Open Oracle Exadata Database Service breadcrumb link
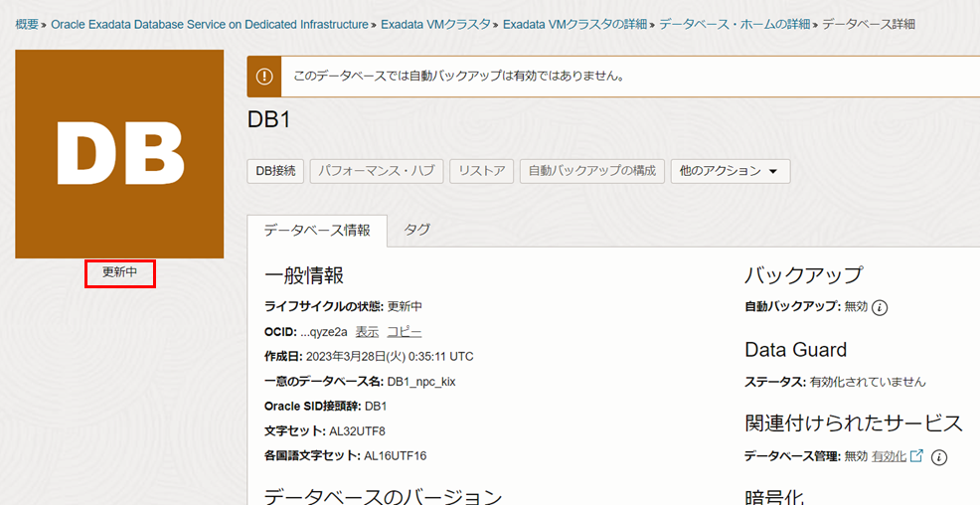980x505 pixels. [209, 24]
